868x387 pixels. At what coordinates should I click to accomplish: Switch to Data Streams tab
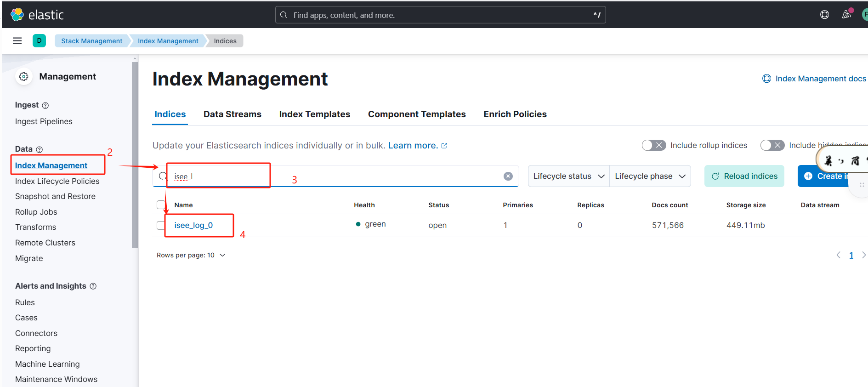click(233, 114)
